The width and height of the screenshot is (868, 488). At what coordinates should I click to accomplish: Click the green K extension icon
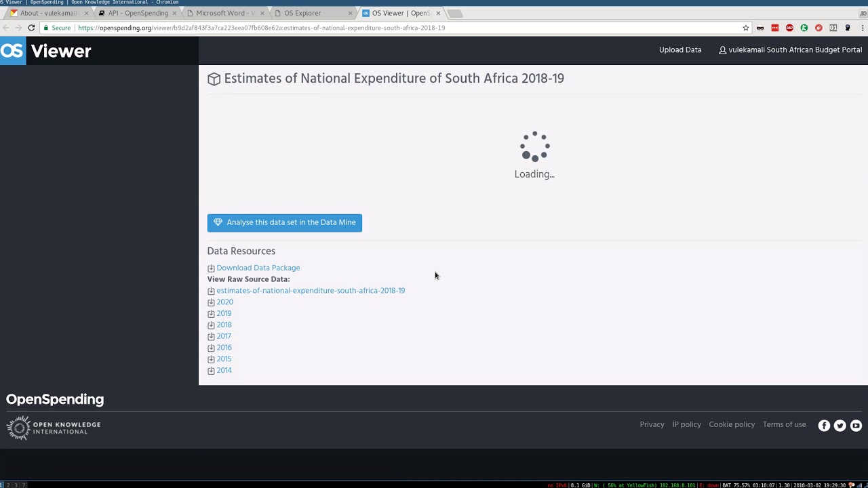point(804,28)
